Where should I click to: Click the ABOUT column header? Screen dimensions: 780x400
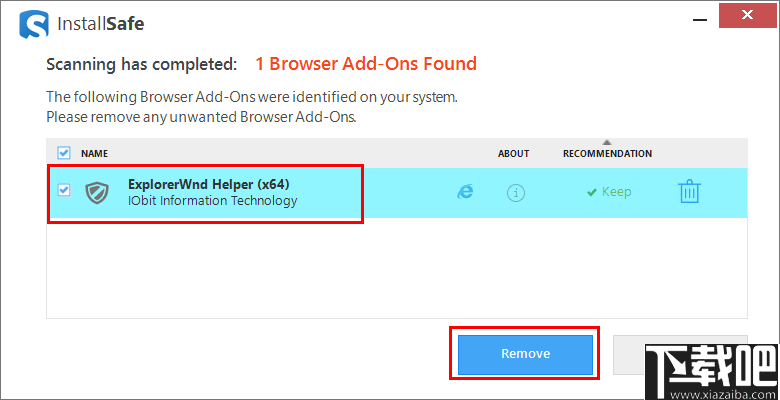513,154
